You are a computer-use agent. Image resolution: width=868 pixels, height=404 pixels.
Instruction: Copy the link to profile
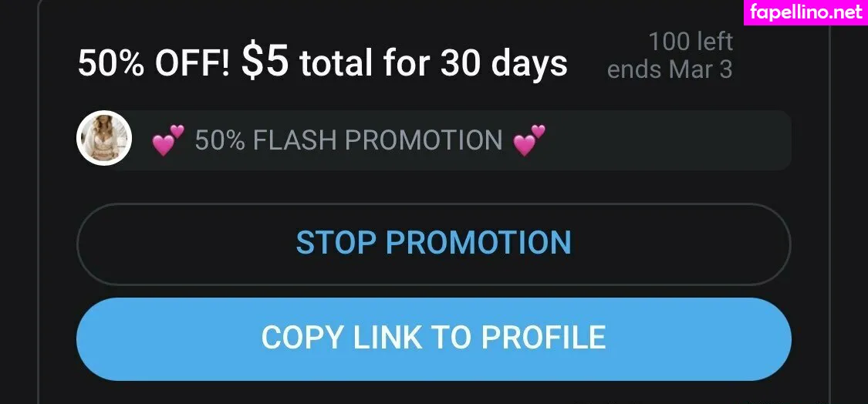tap(434, 338)
